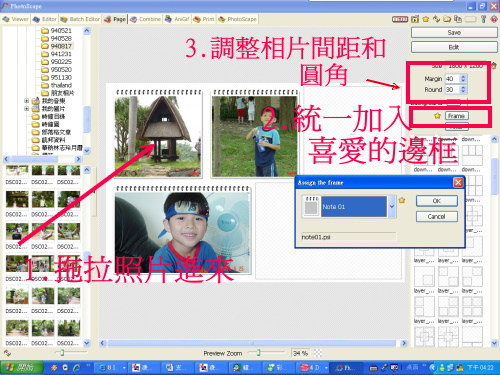The height and width of the screenshot is (375, 500).
Task: Select the boy with headband photo
Action: (182, 230)
